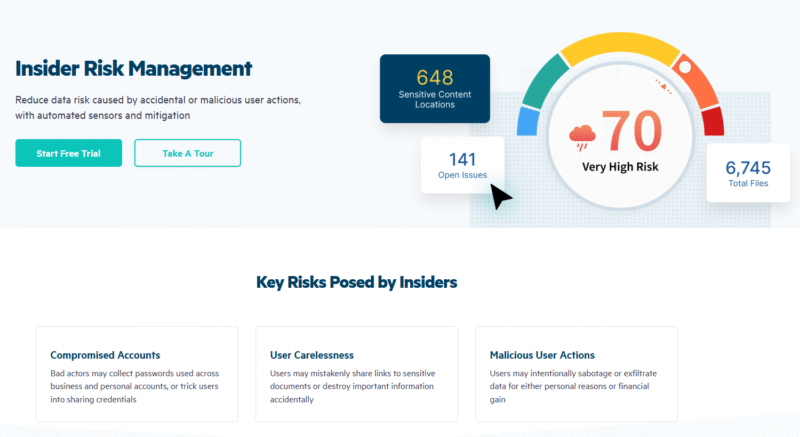Click the small red trend arrow in gauge
This screenshot has width=800, height=437.
tap(663, 87)
